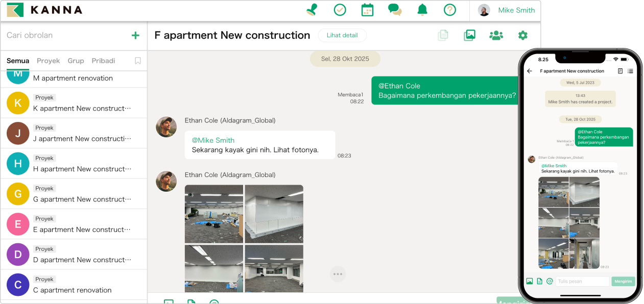Click the notification bell icon
The width and height of the screenshot is (644, 304).
(422, 10)
